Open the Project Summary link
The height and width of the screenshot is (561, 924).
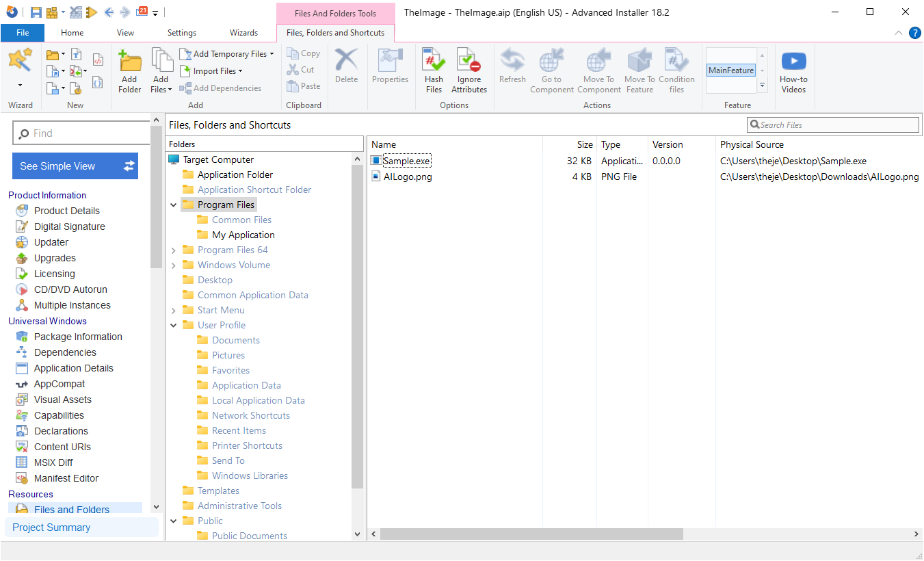click(51, 527)
